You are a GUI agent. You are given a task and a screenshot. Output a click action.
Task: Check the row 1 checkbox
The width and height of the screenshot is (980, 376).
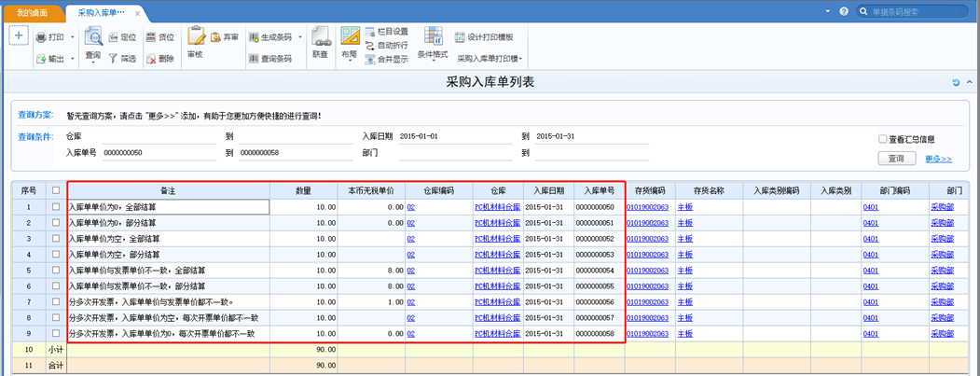(x=57, y=206)
